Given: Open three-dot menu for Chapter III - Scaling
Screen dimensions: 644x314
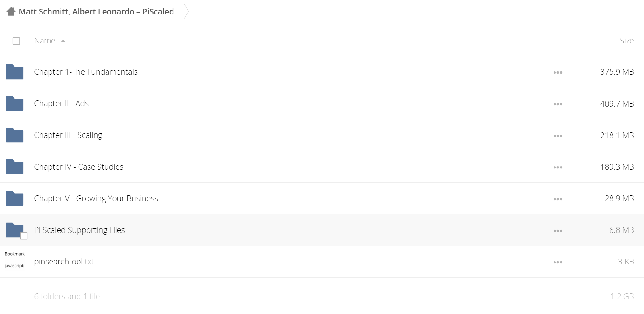Looking at the screenshot, I should [x=558, y=136].
